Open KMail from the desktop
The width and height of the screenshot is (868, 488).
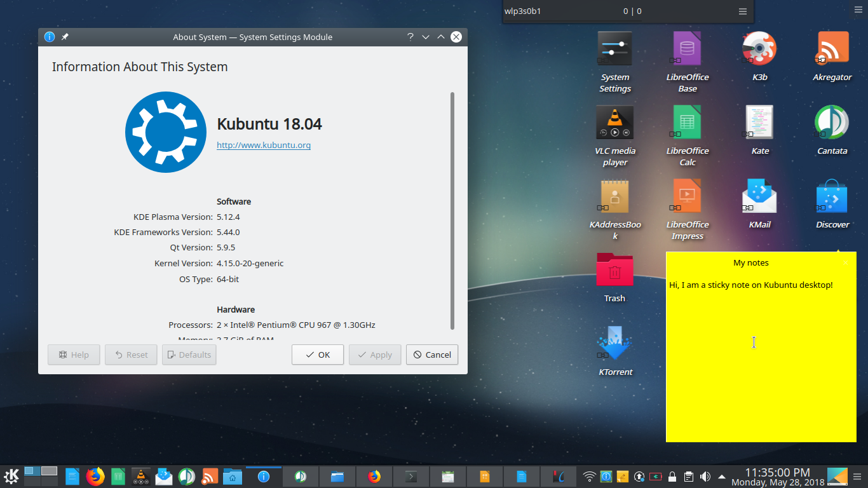(x=760, y=196)
